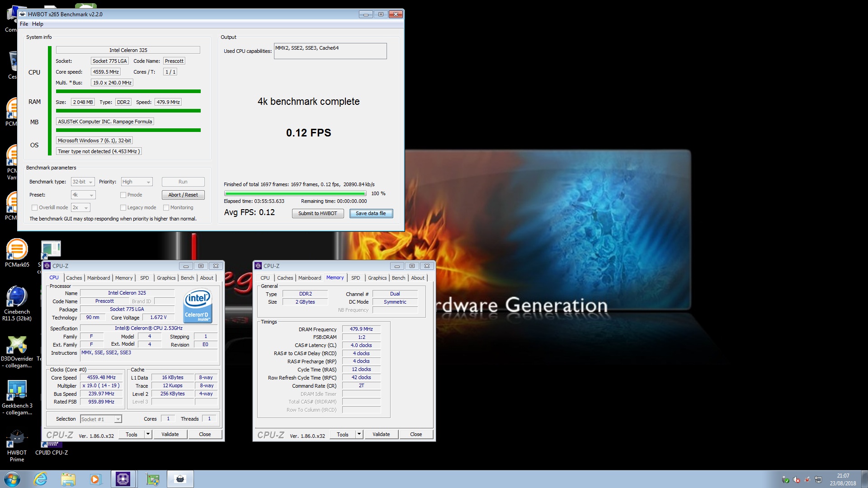The width and height of the screenshot is (868, 488).
Task: Open the Bench tab in the left CPU-Z window
Action: [x=188, y=278]
